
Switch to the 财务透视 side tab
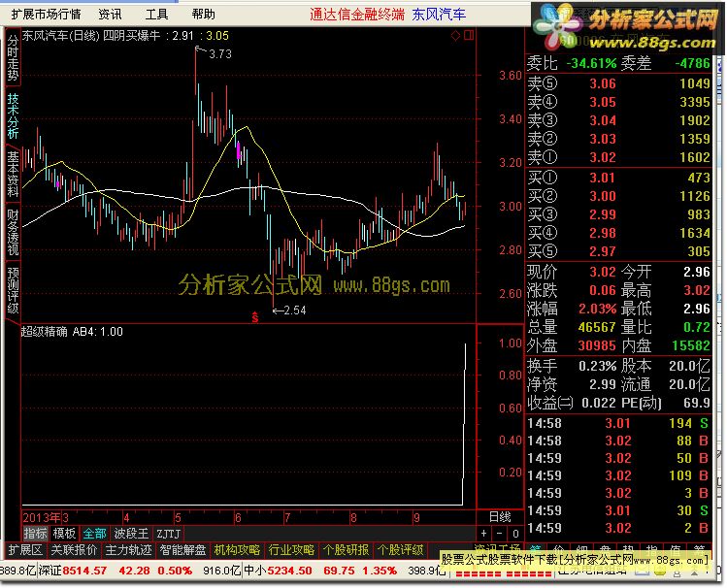point(13,233)
